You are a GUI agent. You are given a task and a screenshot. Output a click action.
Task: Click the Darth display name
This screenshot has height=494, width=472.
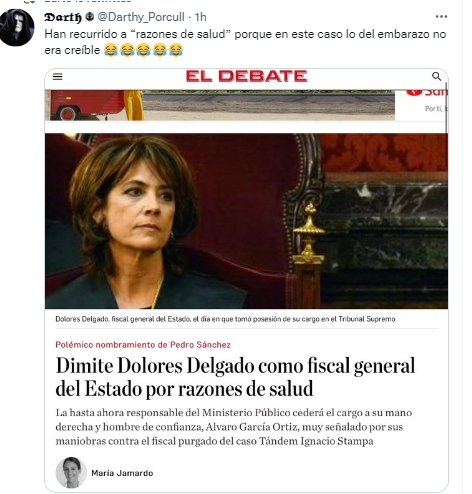coord(63,17)
